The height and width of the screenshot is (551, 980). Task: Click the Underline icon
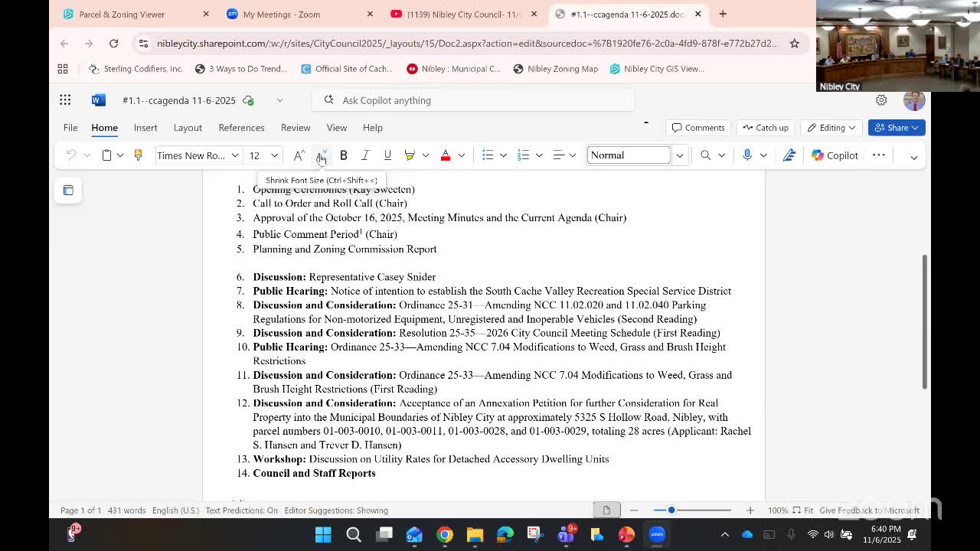tap(387, 155)
